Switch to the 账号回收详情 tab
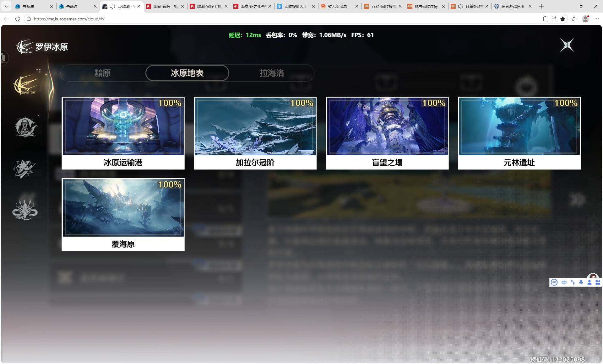Screen dimensions: 603x364 tap(426, 6)
